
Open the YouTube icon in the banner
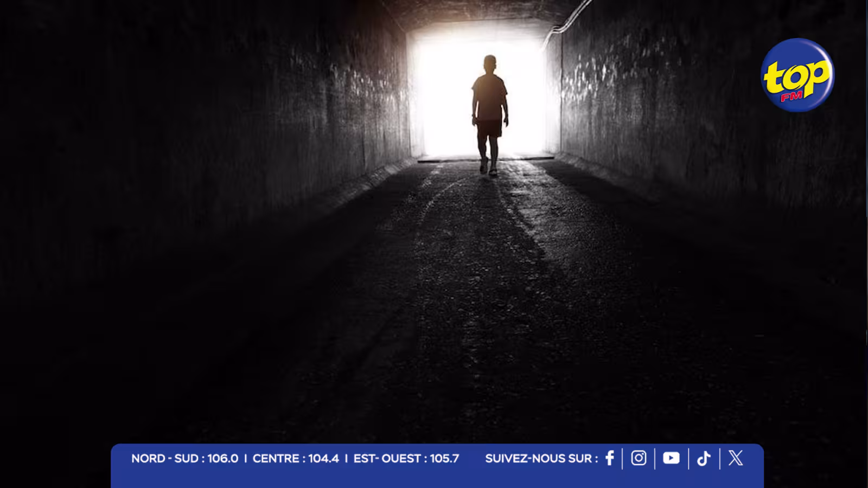pyautogui.click(x=671, y=458)
